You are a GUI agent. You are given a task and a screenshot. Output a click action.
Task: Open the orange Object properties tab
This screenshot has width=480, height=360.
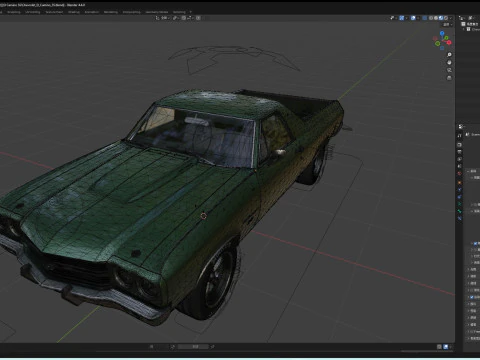click(x=459, y=183)
